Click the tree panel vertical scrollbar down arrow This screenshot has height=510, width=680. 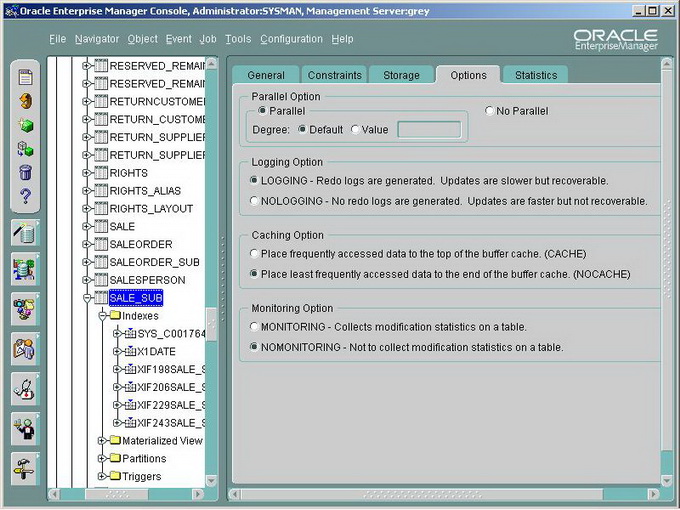coord(211,481)
